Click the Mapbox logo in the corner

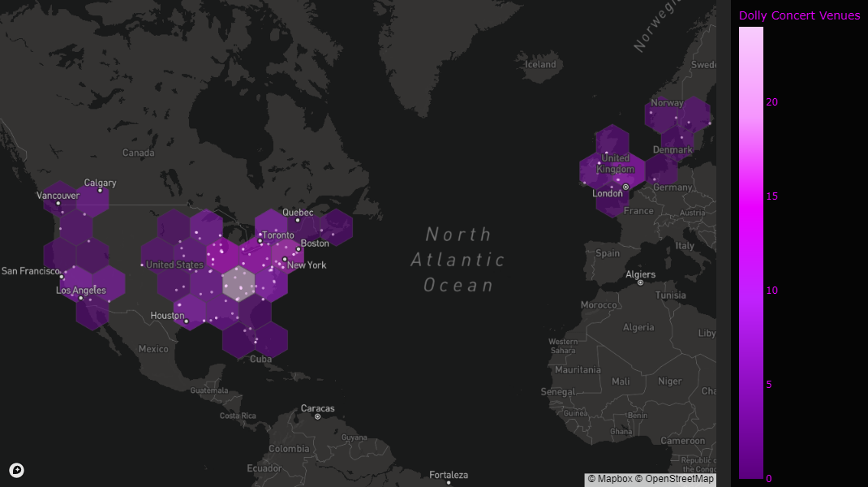(x=16, y=470)
